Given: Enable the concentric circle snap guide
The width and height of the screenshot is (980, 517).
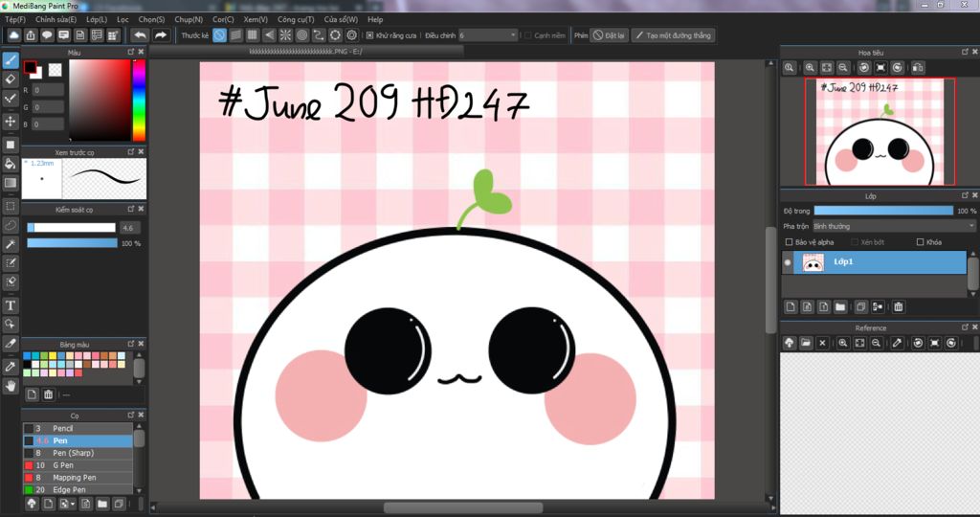Looking at the screenshot, I should click(301, 35).
